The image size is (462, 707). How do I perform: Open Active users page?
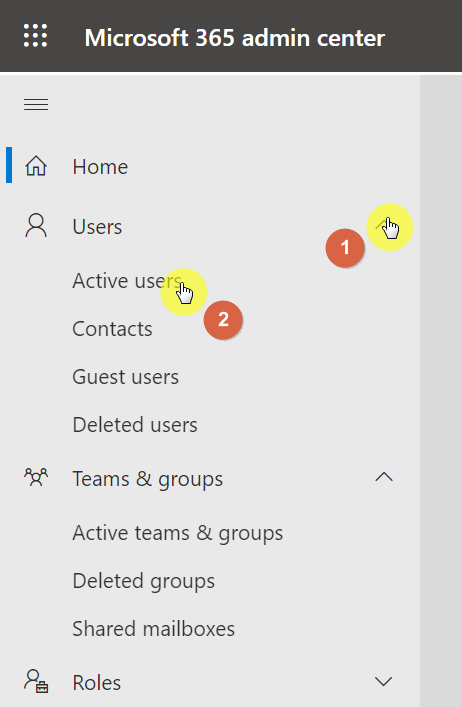(x=127, y=281)
